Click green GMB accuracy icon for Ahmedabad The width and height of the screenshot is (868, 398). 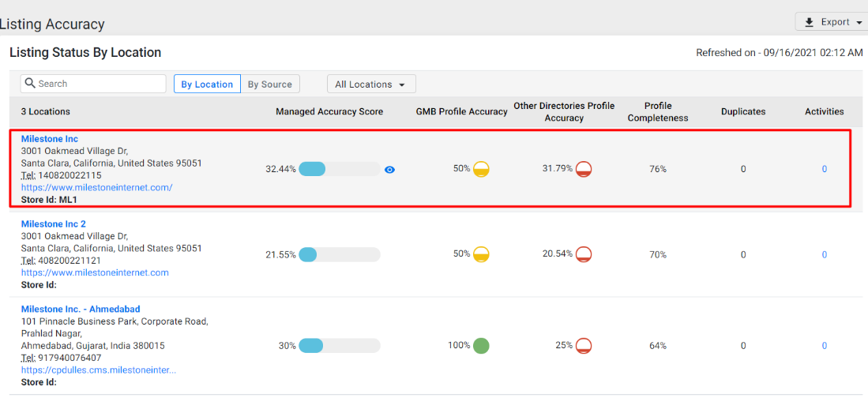[x=482, y=345]
